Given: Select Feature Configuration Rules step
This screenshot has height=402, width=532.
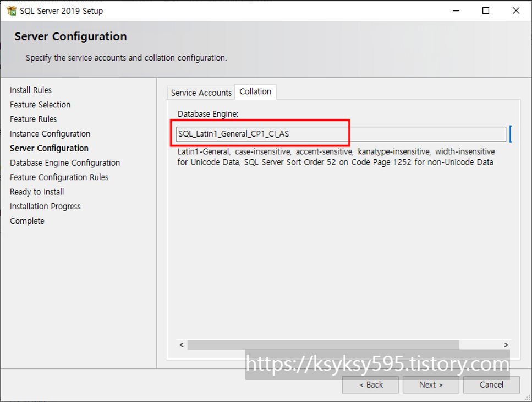Looking at the screenshot, I should pyautogui.click(x=59, y=177).
